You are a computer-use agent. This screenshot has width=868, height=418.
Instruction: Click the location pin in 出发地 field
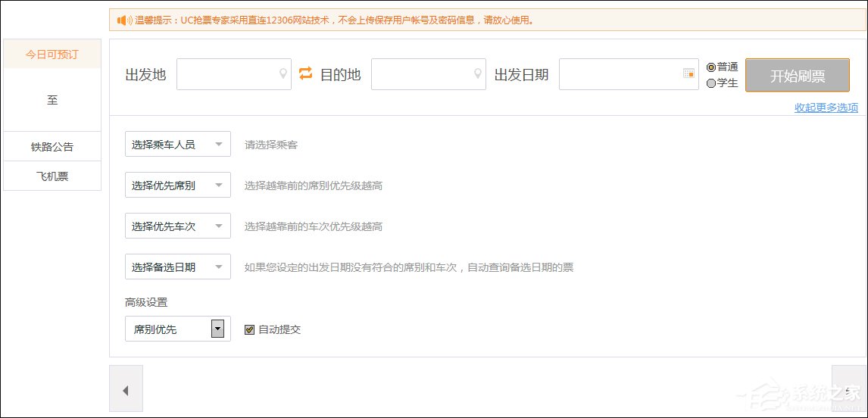click(283, 73)
